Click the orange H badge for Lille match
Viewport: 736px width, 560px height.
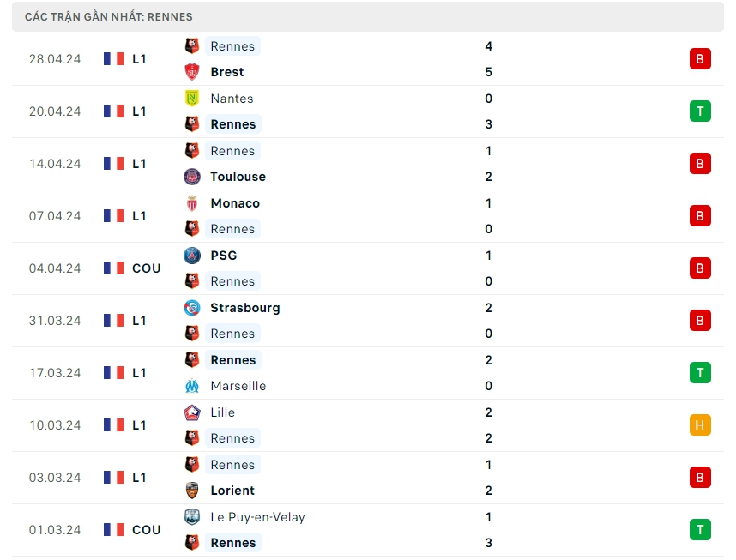click(699, 425)
